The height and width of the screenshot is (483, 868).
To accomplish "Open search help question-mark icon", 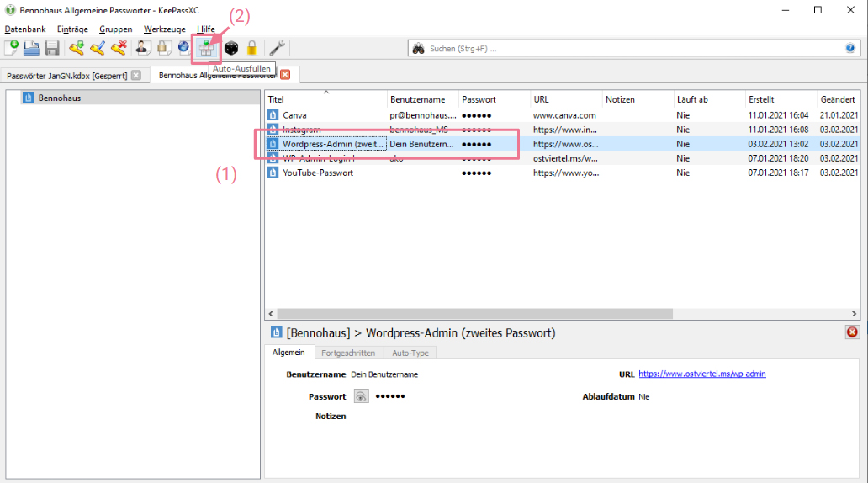I will pyautogui.click(x=849, y=48).
